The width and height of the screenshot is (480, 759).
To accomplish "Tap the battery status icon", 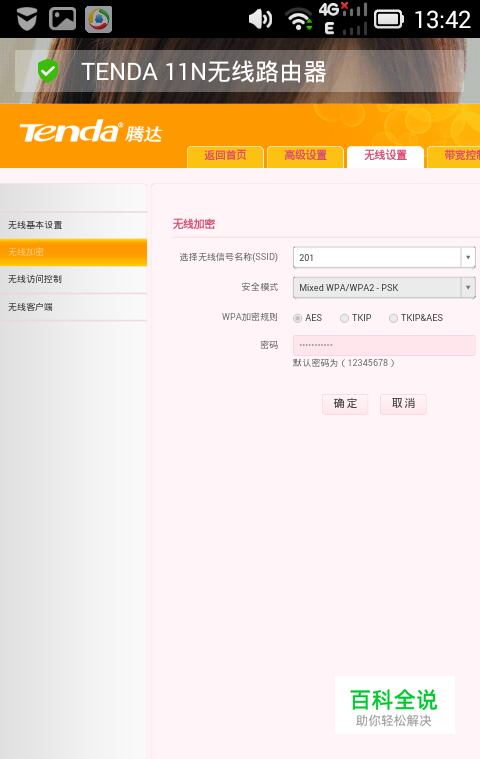I will point(389,20).
